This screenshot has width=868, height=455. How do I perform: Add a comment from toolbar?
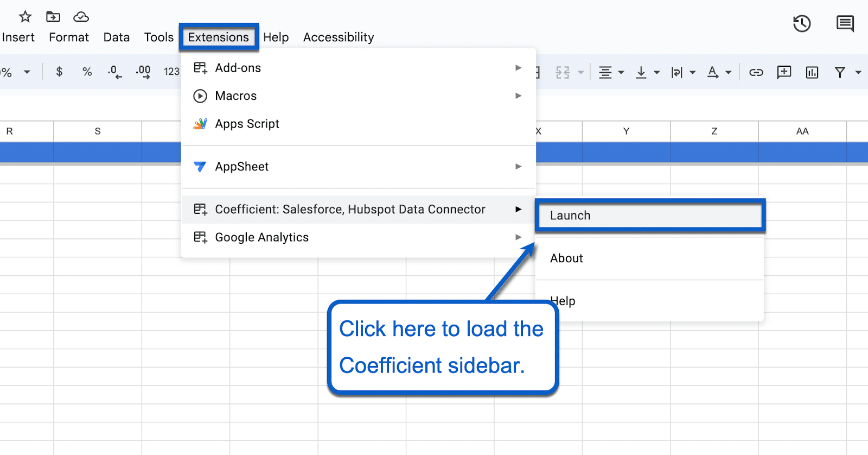tap(784, 72)
